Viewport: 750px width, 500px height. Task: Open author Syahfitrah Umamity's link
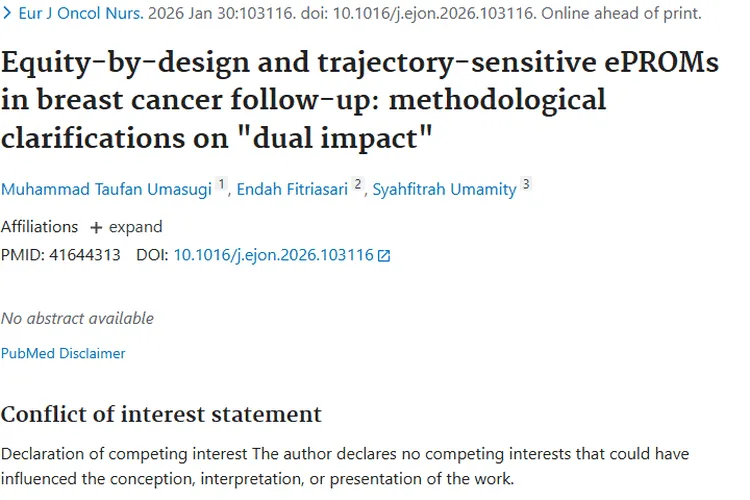(x=444, y=190)
